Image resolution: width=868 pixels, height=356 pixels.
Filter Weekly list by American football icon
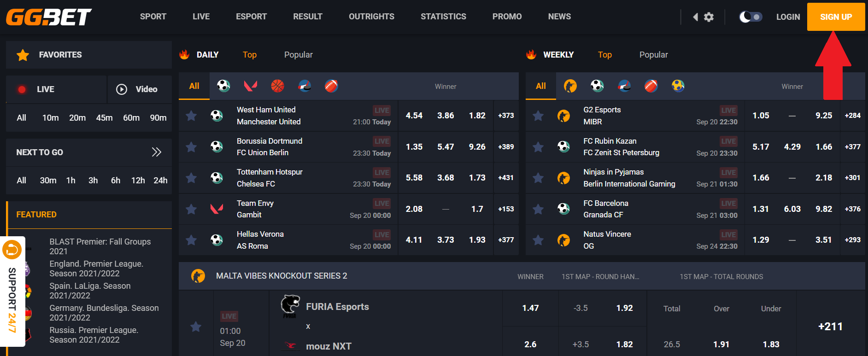[651, 86]
